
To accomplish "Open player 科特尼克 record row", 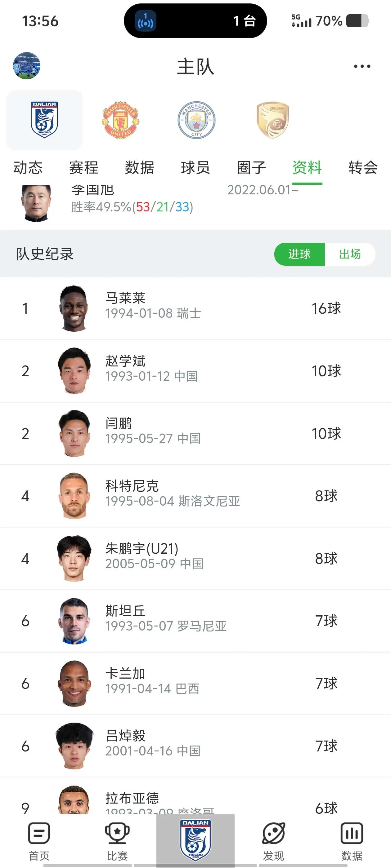I will point(195,496).
